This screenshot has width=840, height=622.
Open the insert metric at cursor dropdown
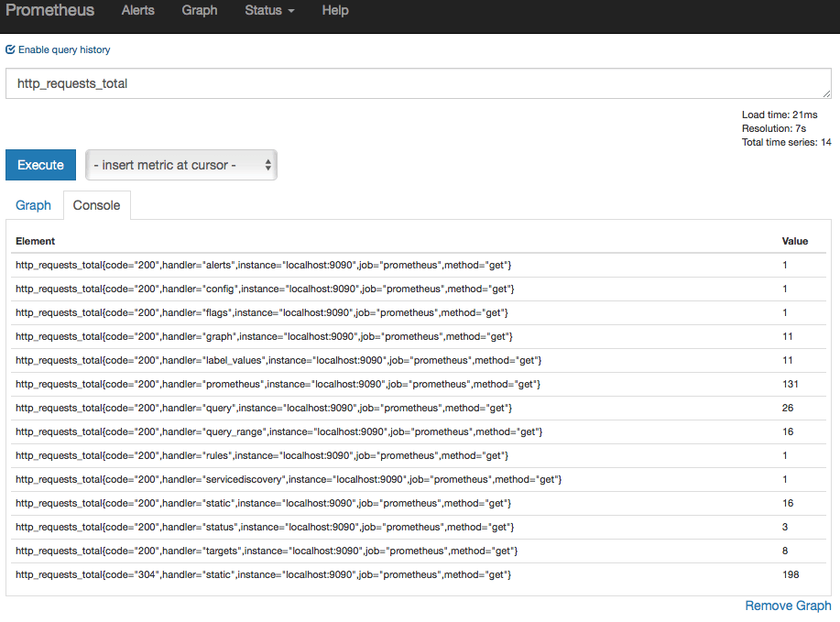click(181, 165)
